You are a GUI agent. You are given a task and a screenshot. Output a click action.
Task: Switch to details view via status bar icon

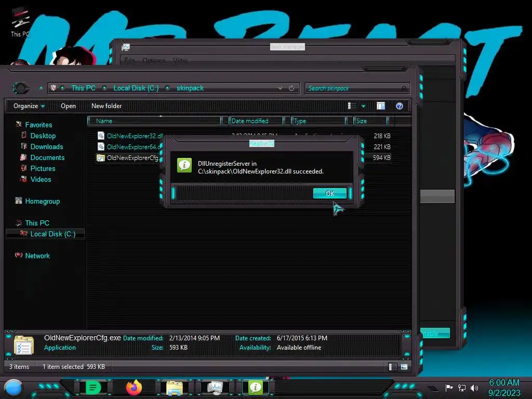point(393,367)
